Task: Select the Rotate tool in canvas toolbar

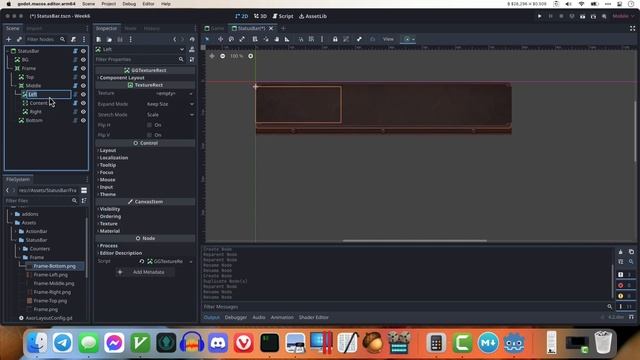Action: [231, 39]
